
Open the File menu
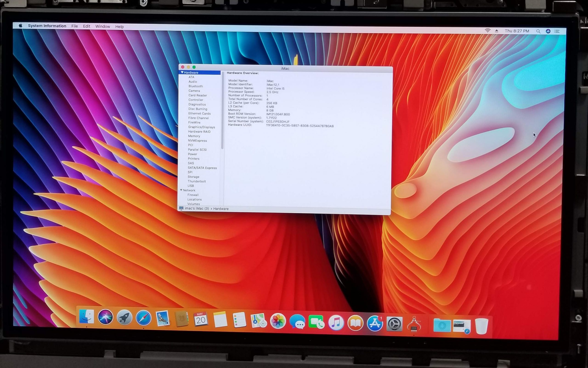[74, 26]
